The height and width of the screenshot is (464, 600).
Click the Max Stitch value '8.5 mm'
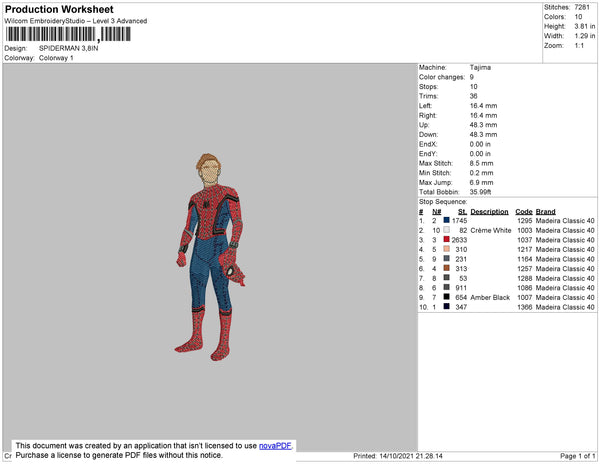[x=481, y=163]
